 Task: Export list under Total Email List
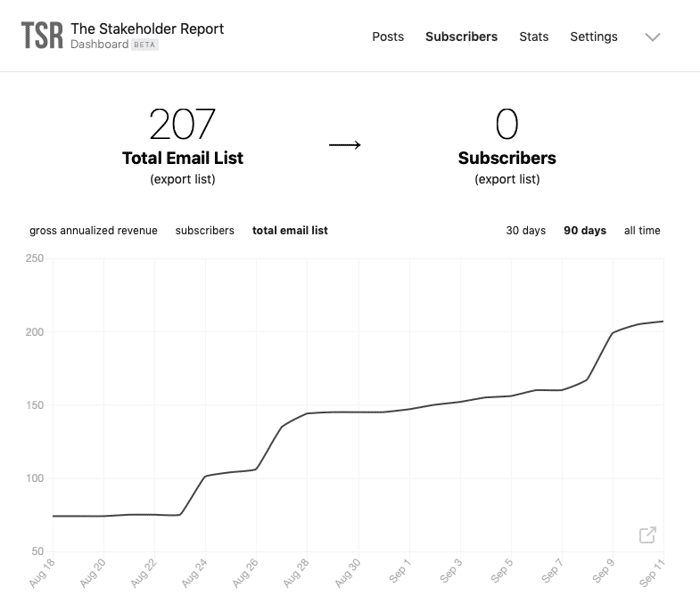tap(183, 179)
